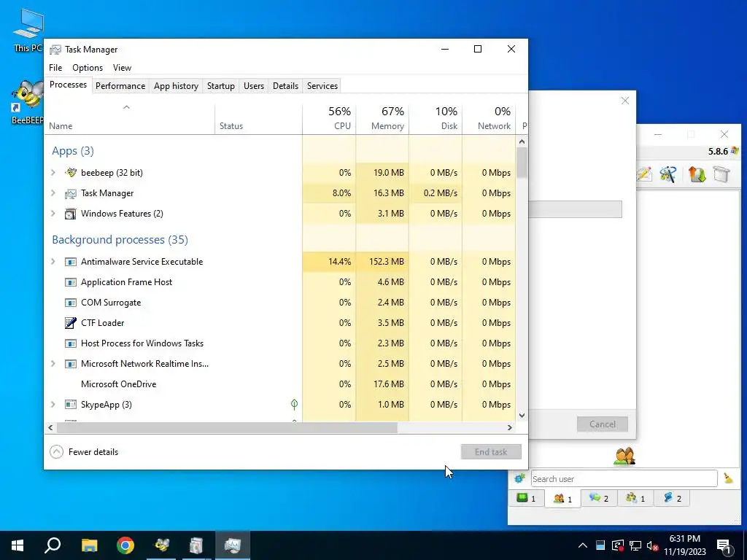The height and width of the screenshot is (560, 747).
Task: Collapse view with Fewer details chevron
Action: pos(57,452)
